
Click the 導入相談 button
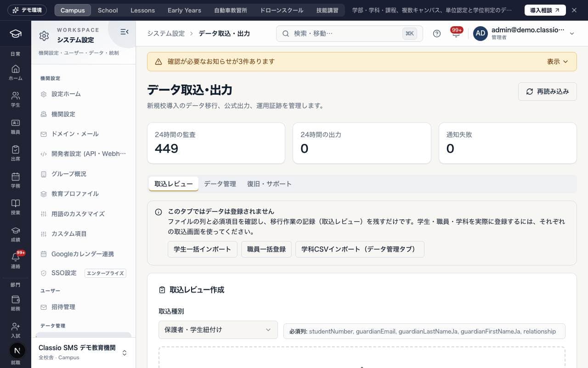[545, 10]
